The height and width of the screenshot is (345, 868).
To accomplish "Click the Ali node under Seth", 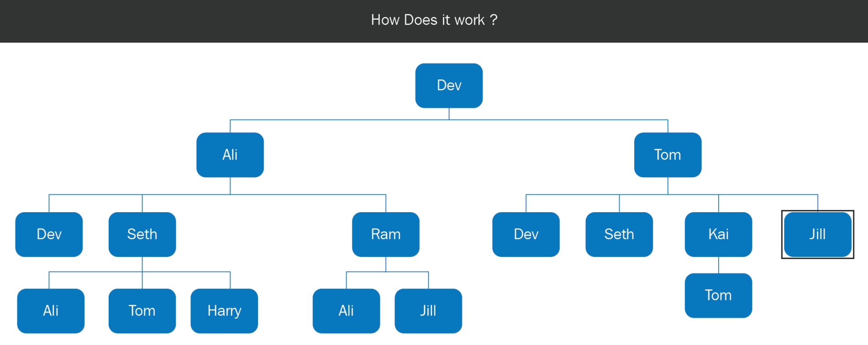I will click(51, 311).
